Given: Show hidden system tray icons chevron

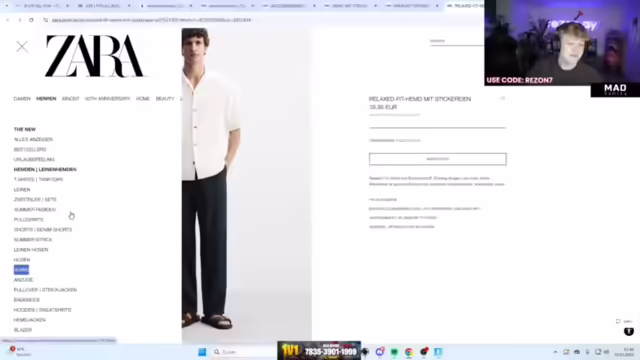Looking at the screenshot, I should [x=555, y=352].
